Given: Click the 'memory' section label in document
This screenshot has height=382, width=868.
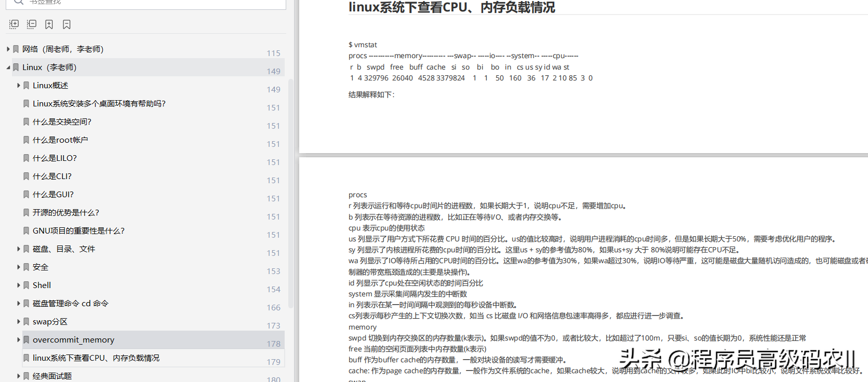Looking at the screenshot, I should (x=363, y=327).
